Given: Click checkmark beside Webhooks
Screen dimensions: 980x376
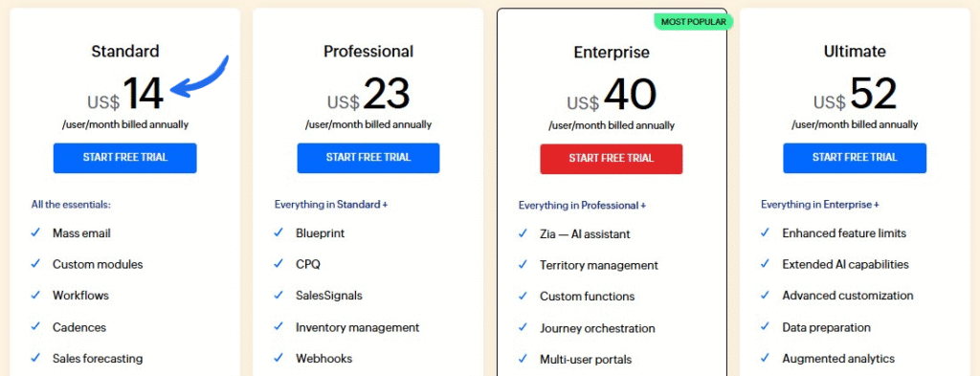Looking at the screenshot, I should pyautogui.click(x=278, y=358).
